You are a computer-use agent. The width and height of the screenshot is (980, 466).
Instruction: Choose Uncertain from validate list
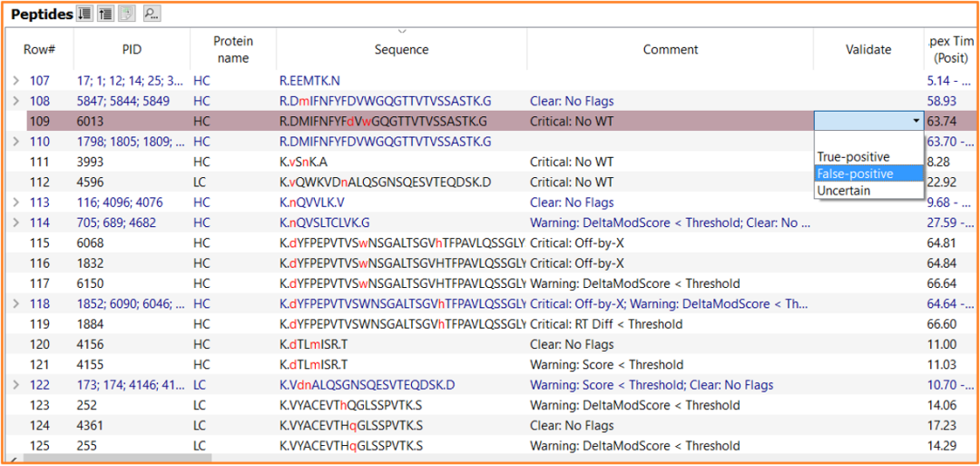tap(868, 190)
